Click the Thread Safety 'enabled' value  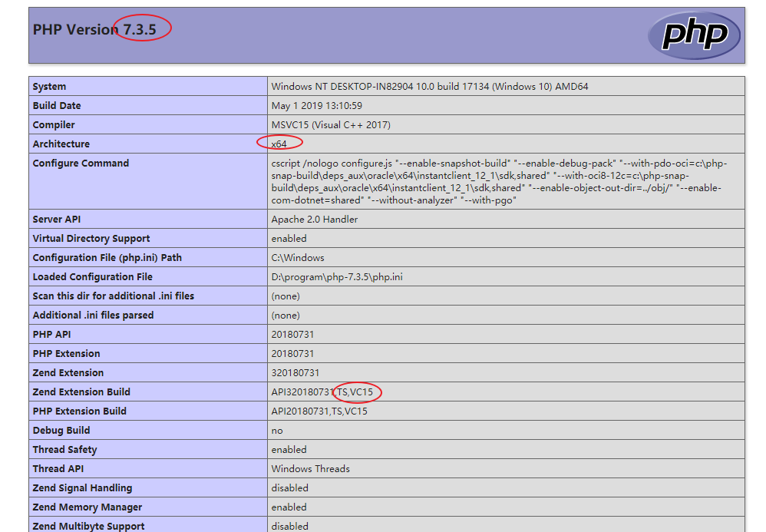[x=289, y=449]
